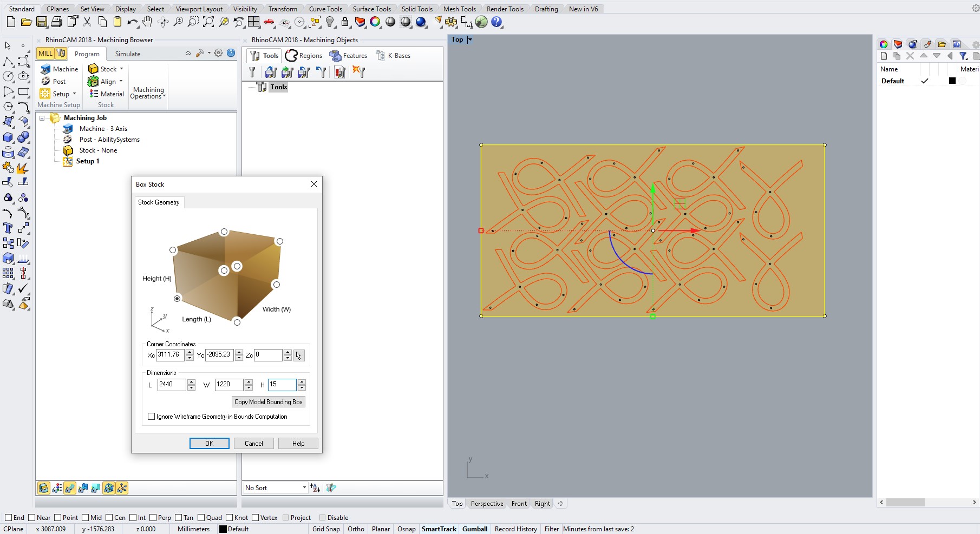
Task: Toggle Grid Snap in the status bar
Action: [x=326, y=529]
